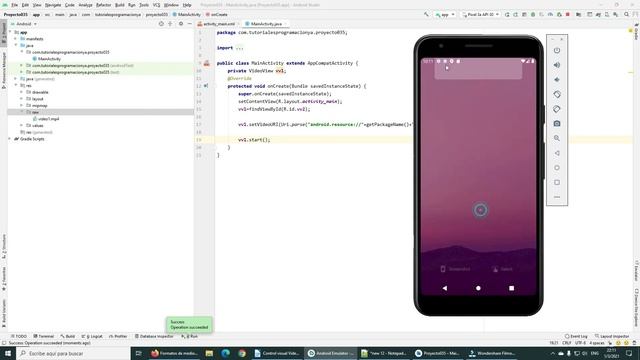Rotate emulator right with second rotate icon
The height and width of the screenshot is (360, 640).
click(x=557, y=109)
